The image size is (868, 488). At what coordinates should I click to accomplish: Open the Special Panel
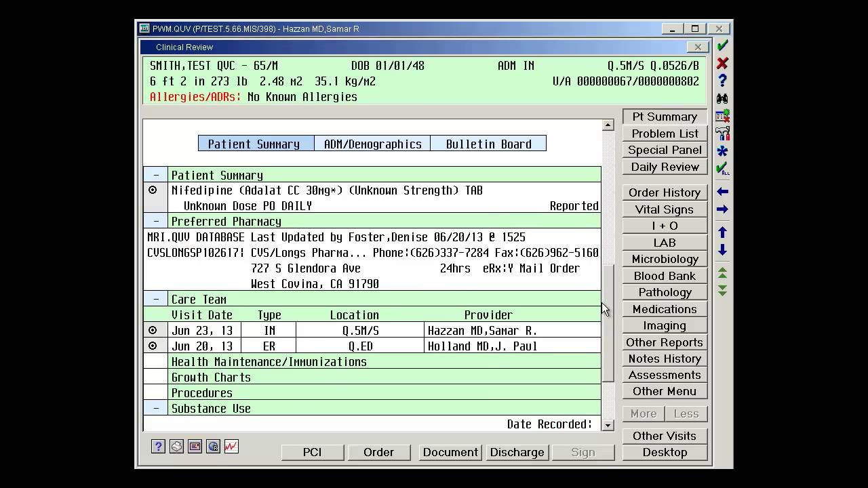click(665, 150)
